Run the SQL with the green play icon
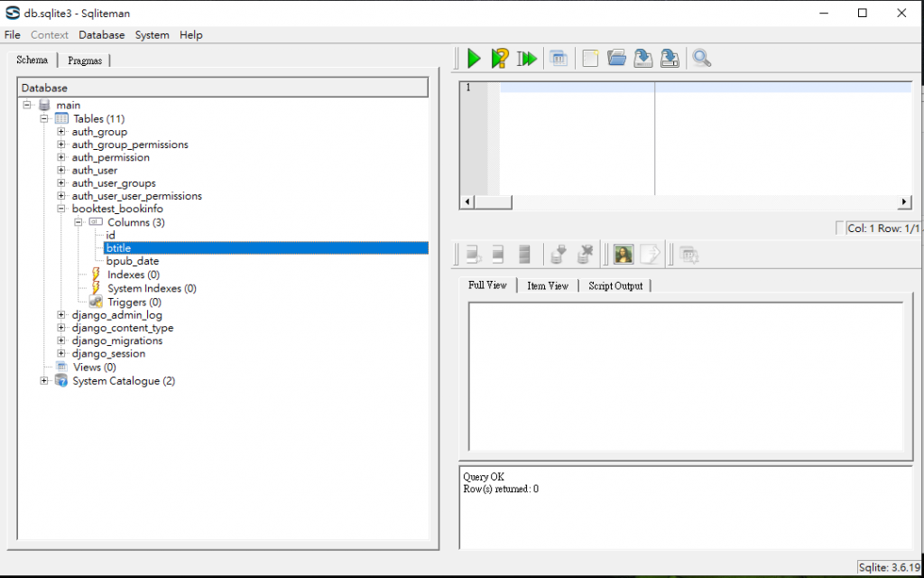Viewport: 924px width, 578px height. tap(474, 59)
